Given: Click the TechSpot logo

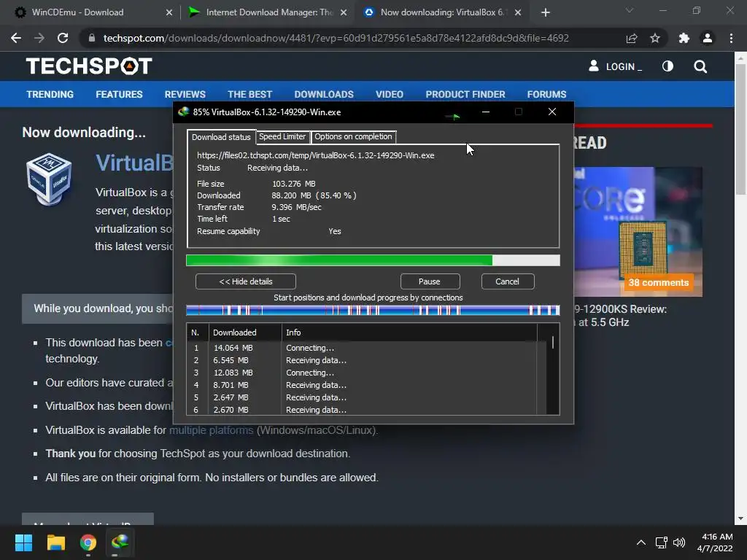Looking at the screenshot, I should 89,66.
